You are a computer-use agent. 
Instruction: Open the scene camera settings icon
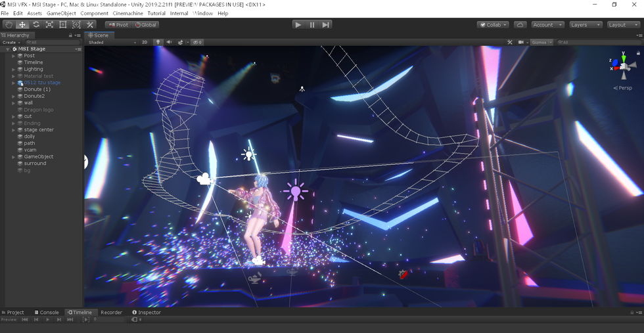[x=521, y=42]
